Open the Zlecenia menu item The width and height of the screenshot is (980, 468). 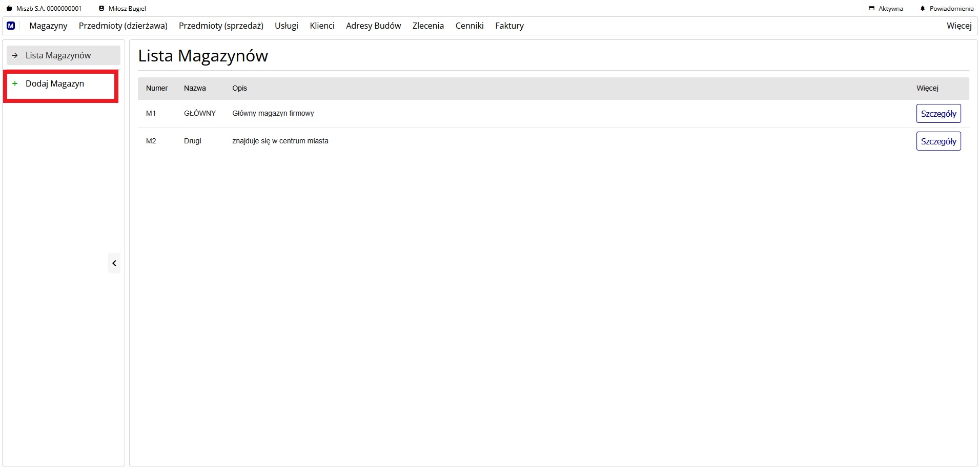[x=428, y=26]
